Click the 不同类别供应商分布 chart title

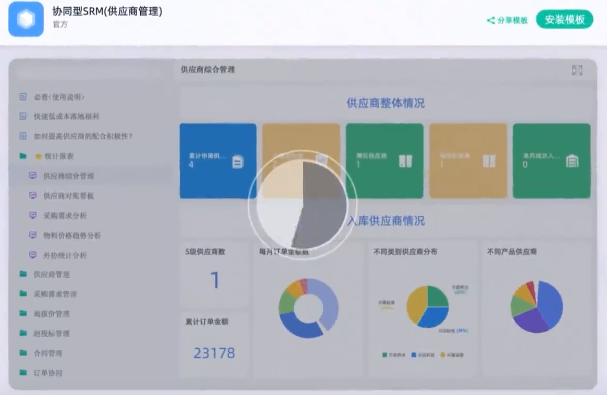(405, 252)
